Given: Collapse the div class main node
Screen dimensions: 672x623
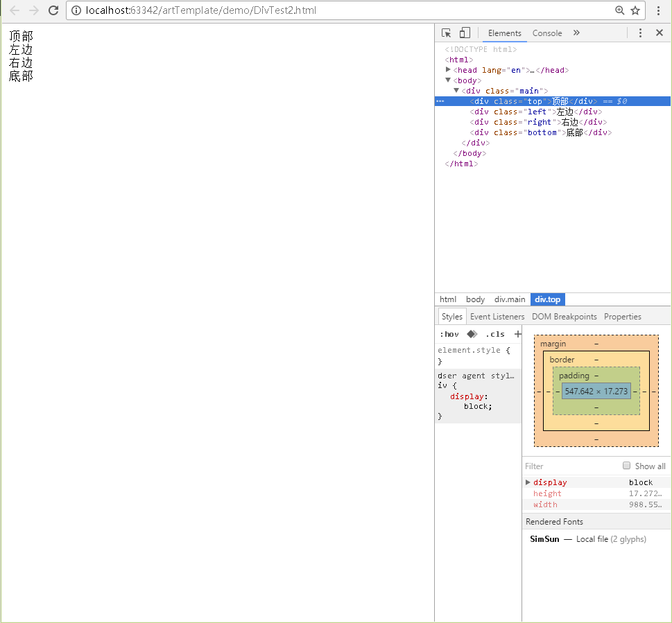Looking at the screenshot, I should (x=456, y=90).
